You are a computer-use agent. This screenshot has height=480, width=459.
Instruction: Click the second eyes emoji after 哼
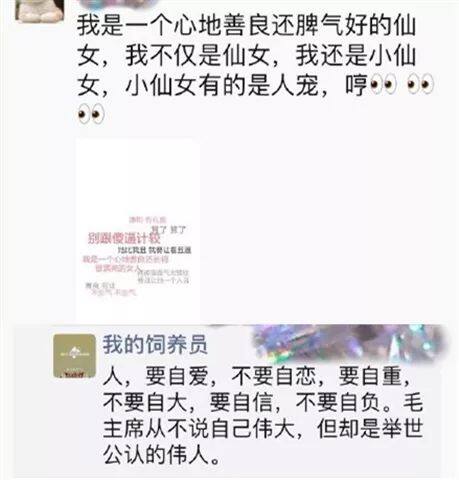tap(420, 84)
